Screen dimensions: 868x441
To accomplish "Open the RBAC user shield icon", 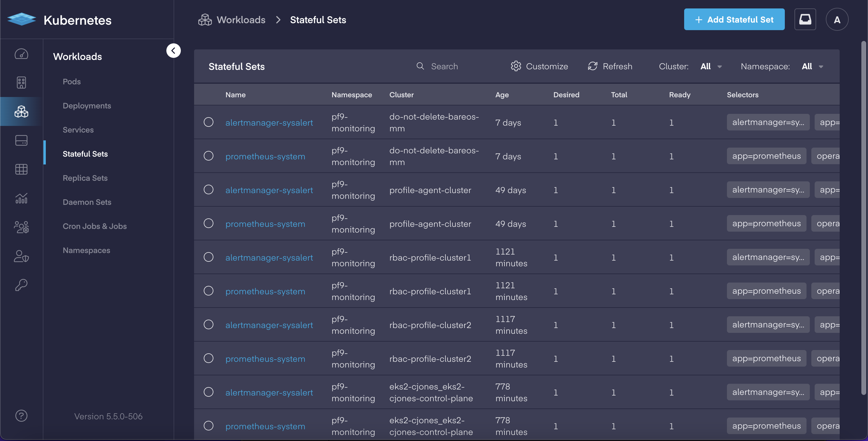I will point(21,256).
